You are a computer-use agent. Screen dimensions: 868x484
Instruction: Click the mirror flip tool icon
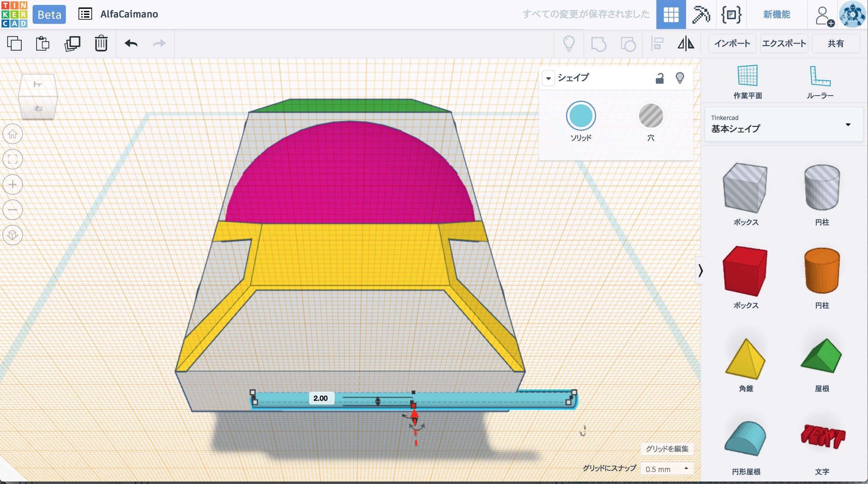[x=686, y=43]
